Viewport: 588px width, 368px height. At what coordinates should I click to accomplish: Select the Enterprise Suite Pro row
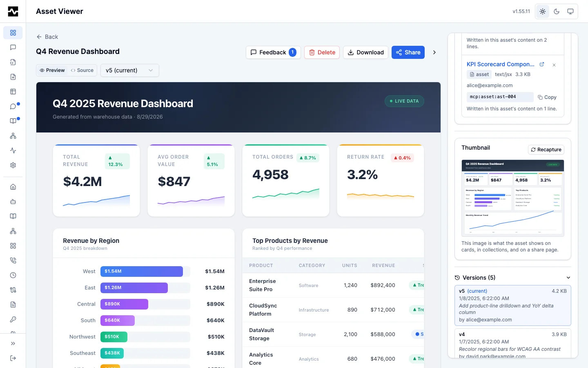pyautogui.click(x=333, y=285)
